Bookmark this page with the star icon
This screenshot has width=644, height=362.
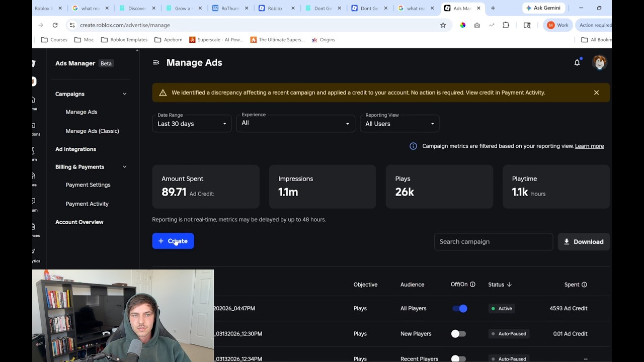coord(443,25)
